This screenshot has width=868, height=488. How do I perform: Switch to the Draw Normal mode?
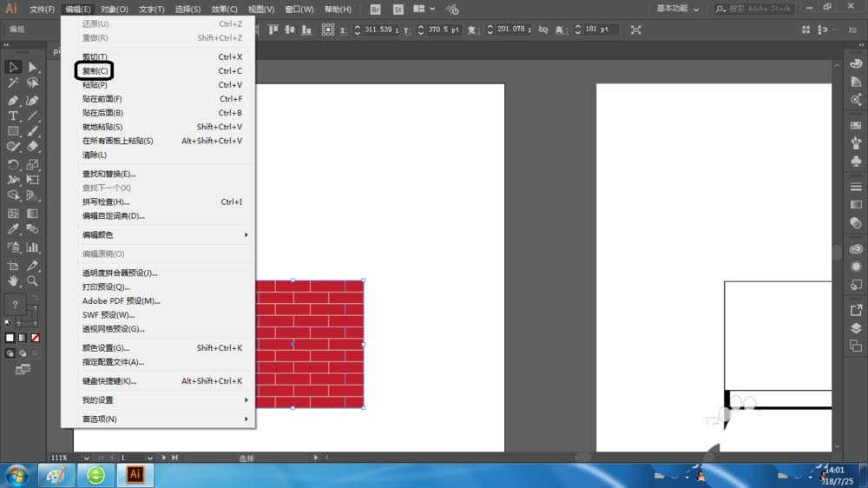(x=10, y=353)
